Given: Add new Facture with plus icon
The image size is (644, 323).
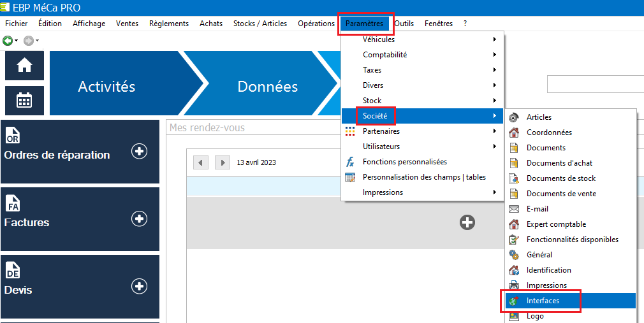Looking at the screenshot, I should (x=139, y=219).
